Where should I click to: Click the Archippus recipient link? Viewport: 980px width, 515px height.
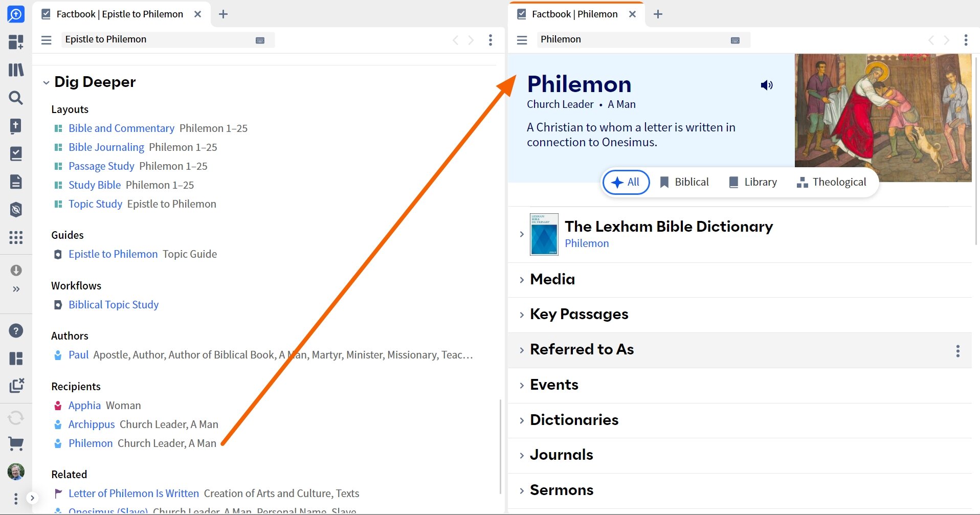[x=92, y=424]
